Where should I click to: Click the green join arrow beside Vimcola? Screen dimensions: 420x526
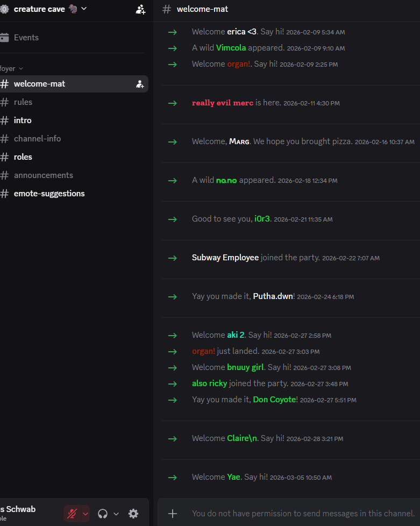point(172,48)
